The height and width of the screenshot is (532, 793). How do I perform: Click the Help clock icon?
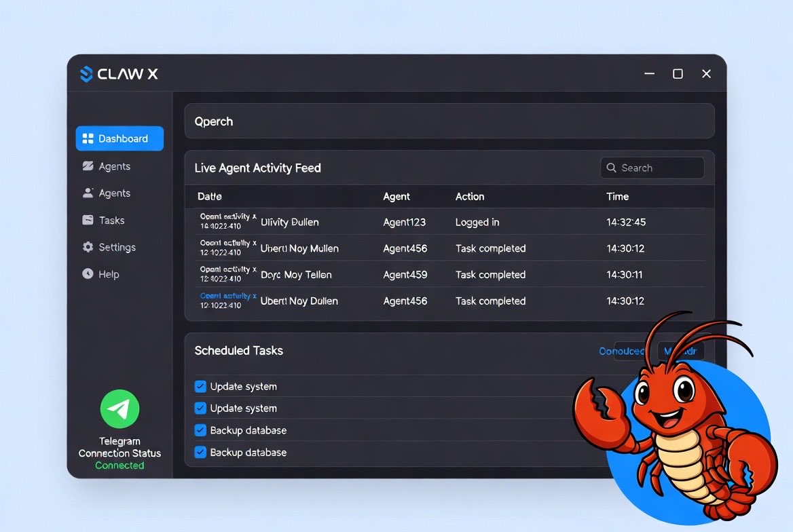[88, 273]
